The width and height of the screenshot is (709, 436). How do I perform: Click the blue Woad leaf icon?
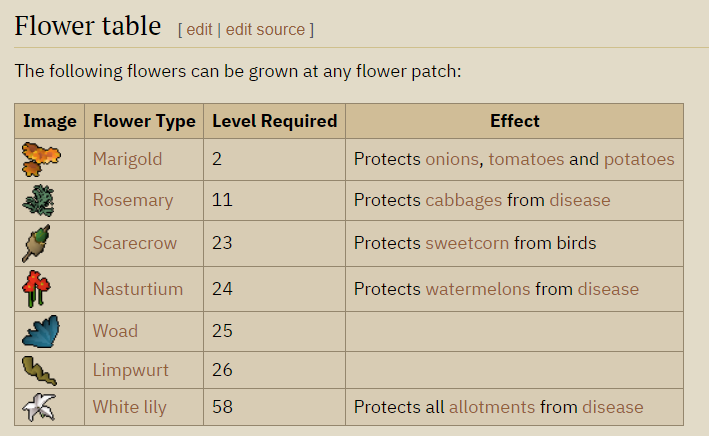point(41,331)
